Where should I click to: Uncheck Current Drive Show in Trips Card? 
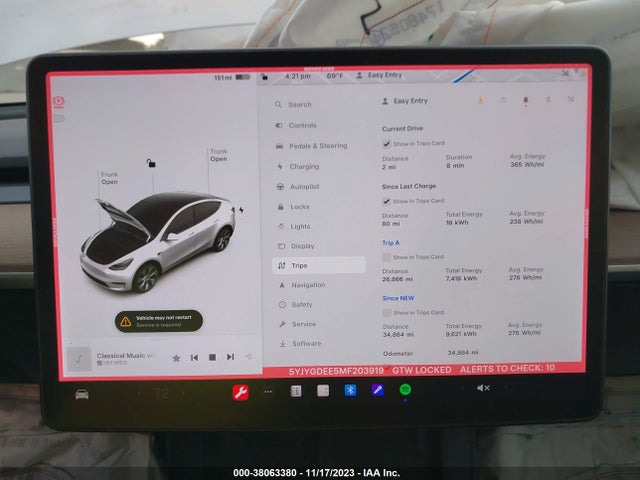pos(386,144)
